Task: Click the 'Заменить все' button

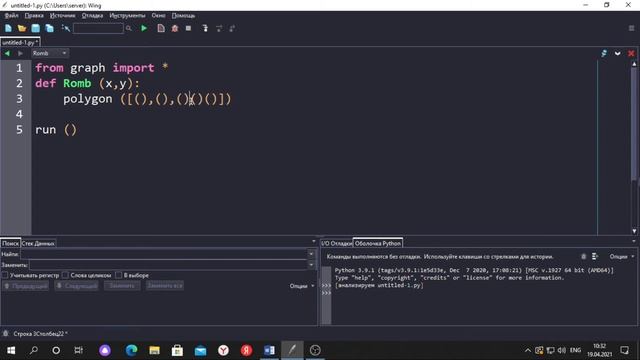Action: (x=165, y=286)
